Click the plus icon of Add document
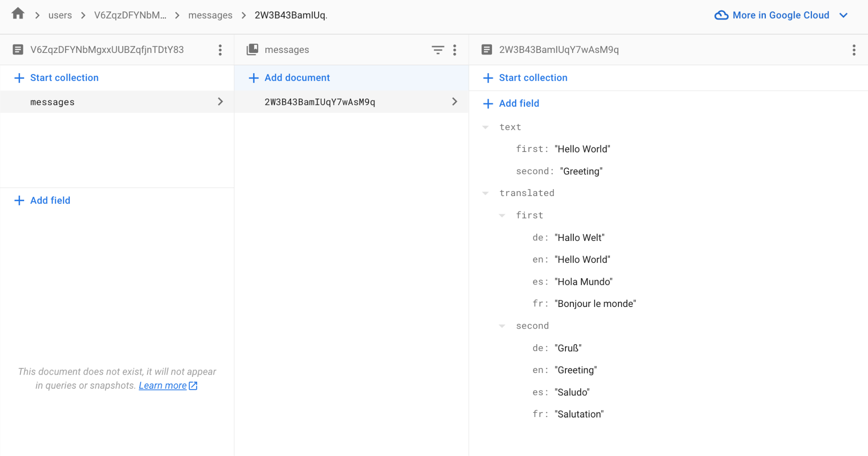Viewport: 868px width, 456px height. click(253, 78)
